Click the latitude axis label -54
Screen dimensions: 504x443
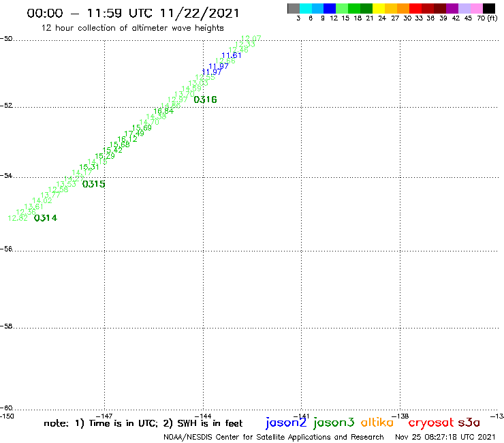[x=6, y=176]
